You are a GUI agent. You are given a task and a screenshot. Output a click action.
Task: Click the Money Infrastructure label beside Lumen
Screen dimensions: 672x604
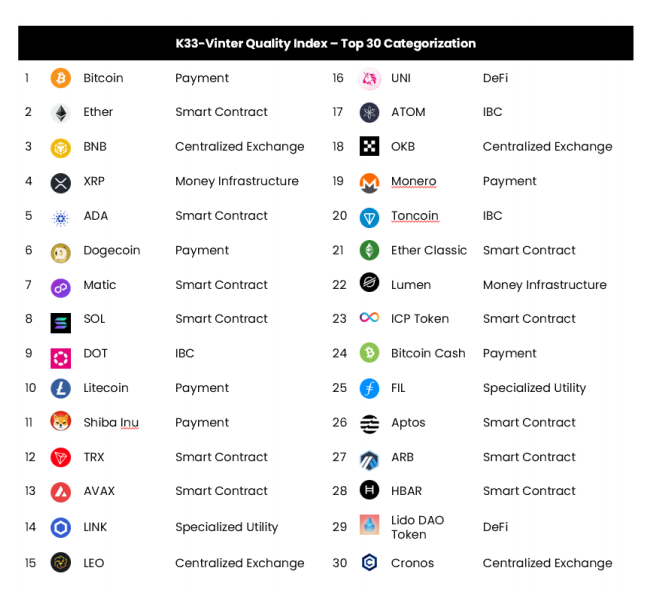(x=545, y=285)
